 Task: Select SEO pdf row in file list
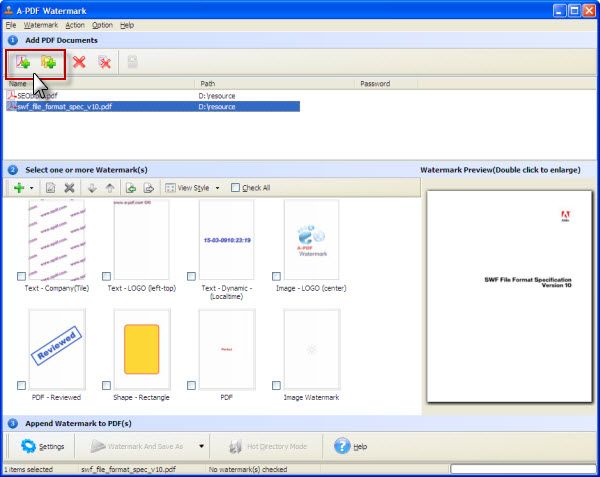(x=153, y=96)
